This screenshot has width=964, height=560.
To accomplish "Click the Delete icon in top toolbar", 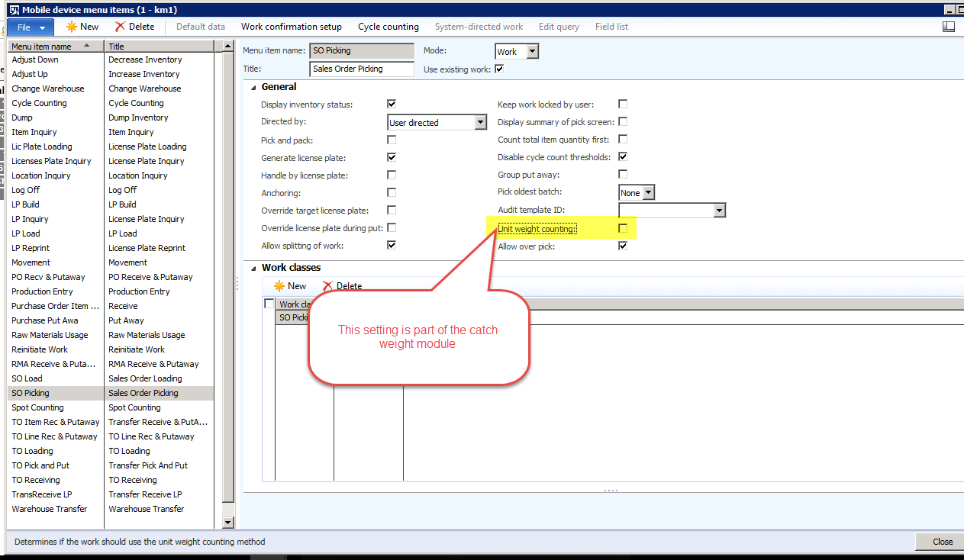I will 120,27.
